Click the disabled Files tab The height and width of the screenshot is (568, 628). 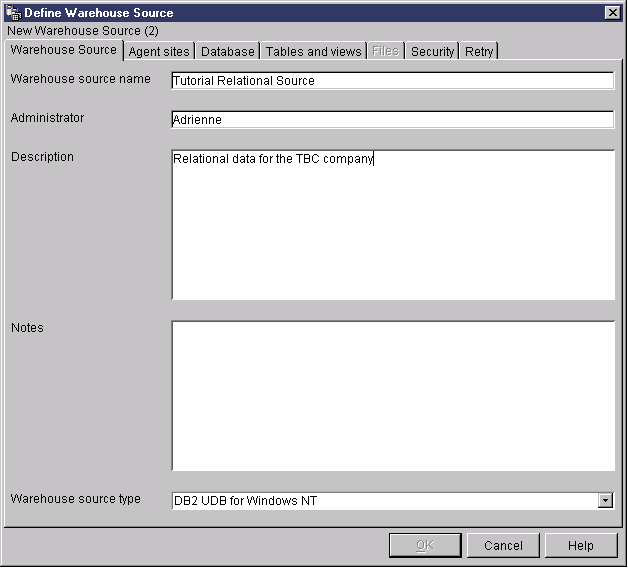click(x=385, y=52)
